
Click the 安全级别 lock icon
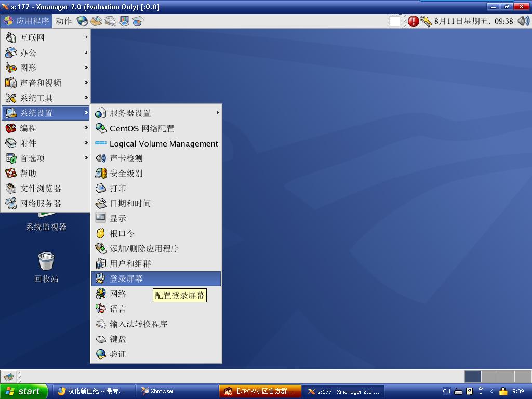[x=100, y=173]
